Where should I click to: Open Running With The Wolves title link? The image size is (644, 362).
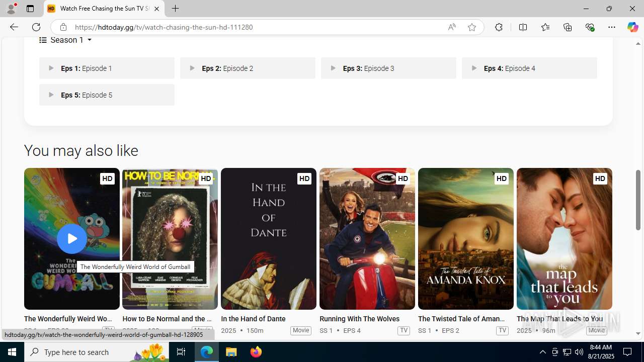[x=359, y=319]
